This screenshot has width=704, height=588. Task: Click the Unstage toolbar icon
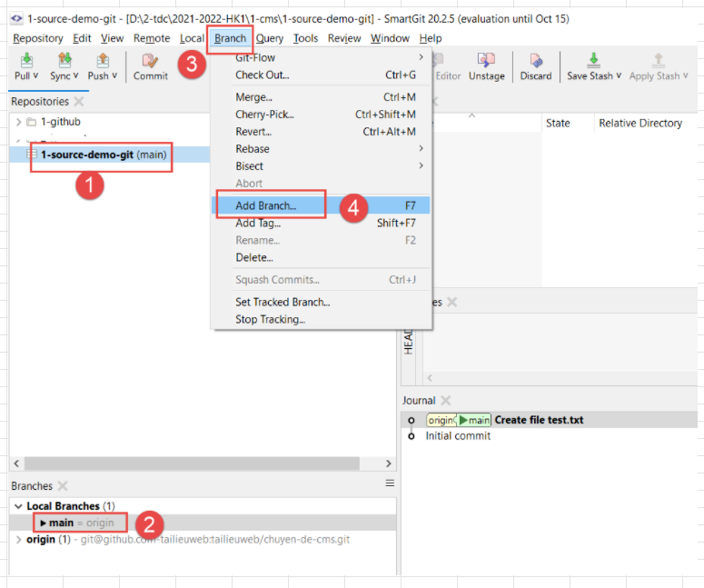[x=486, y=60]
